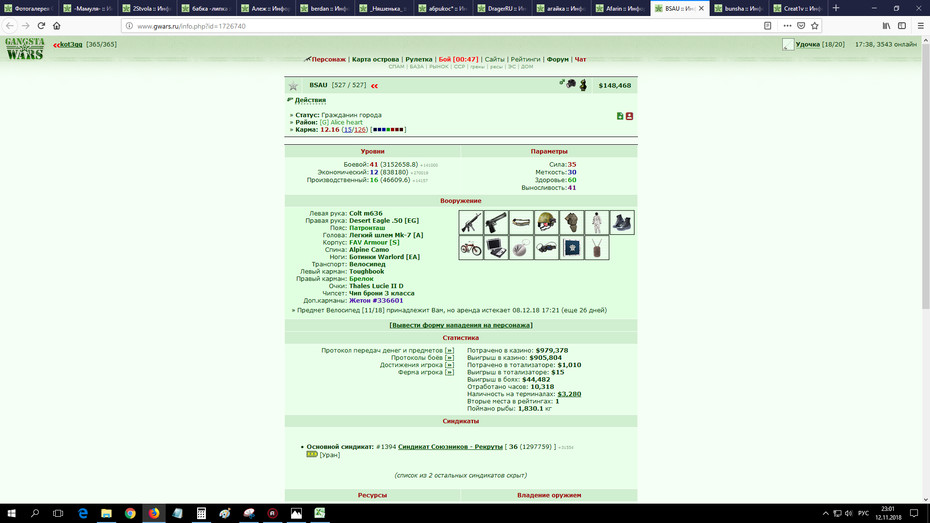Screen dimensions: 930x523
Task: Click negative karma count 126
Action: click(360, 129)
